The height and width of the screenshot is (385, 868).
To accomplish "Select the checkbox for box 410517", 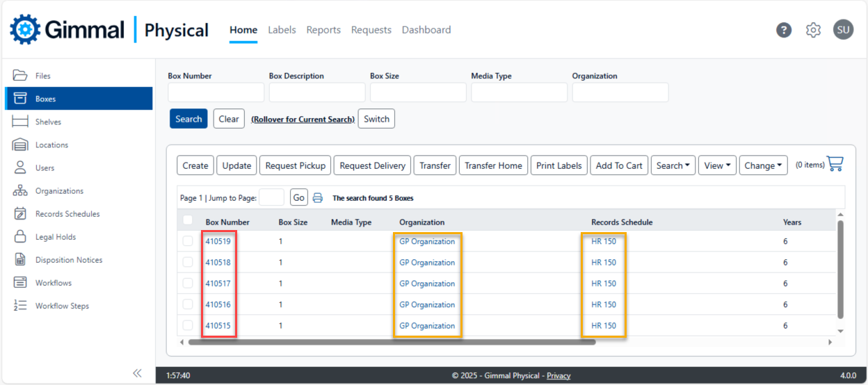I will (188, 284).
